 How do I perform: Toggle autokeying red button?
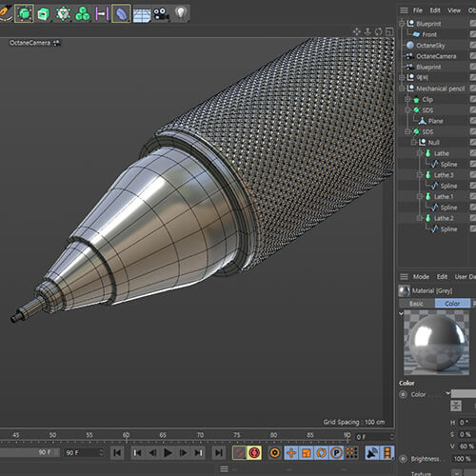point(254,453)
